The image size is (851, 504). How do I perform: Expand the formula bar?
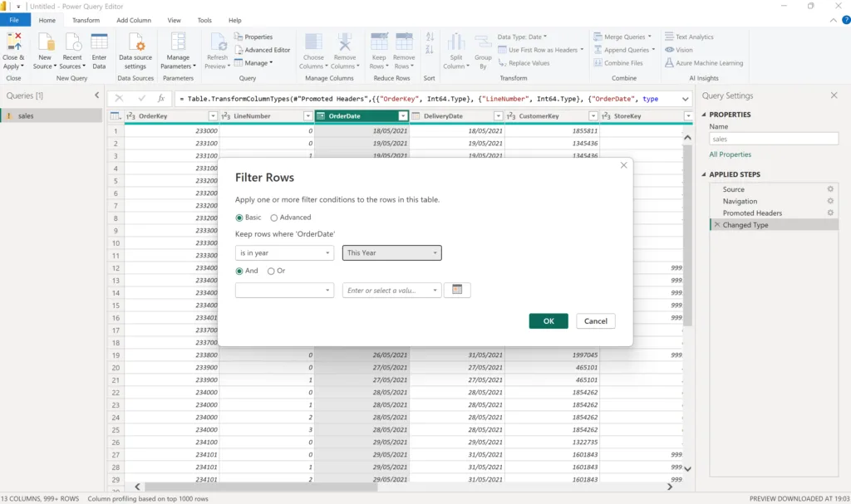tap(686, 99)
